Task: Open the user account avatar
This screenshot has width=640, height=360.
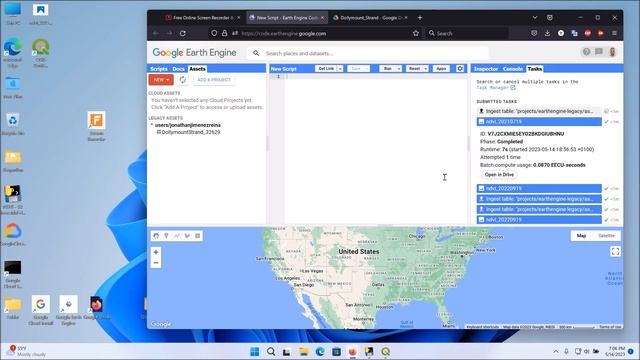Action: pyautogui.click(x=612, y=52)
